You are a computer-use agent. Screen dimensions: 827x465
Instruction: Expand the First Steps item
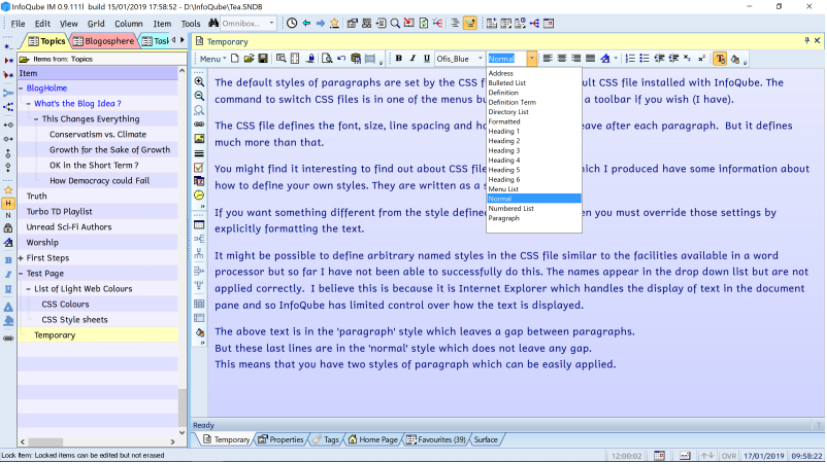[21, 258]
